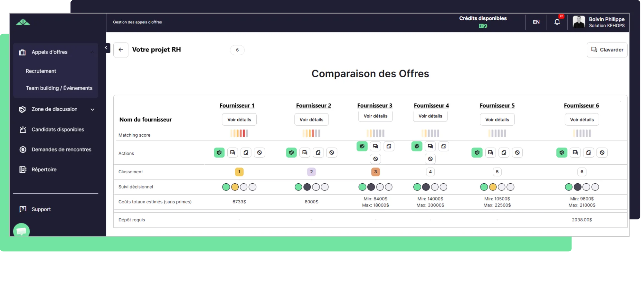Click the Candidats disponibles alarm icon
The height and width of the screenshot is (298, 644).
point(22,130)
